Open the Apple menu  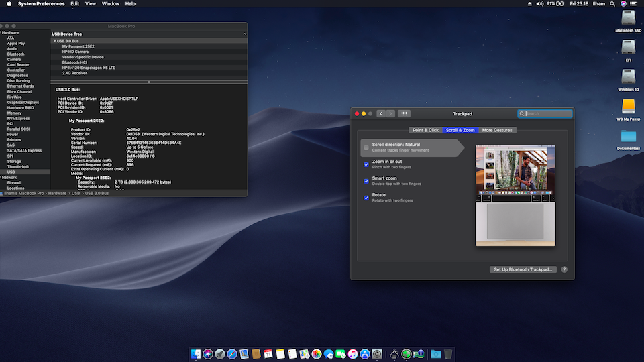click(x=9, y=4)
